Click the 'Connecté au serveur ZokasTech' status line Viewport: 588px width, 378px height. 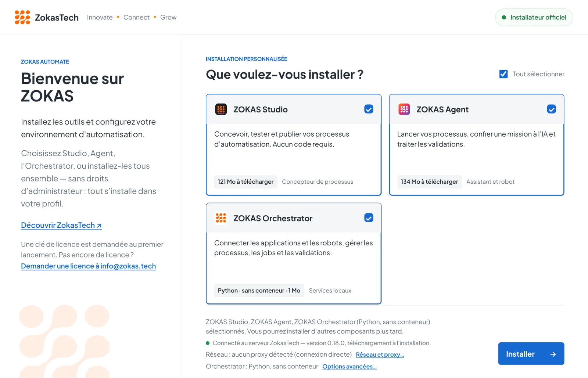coord(322,343)
